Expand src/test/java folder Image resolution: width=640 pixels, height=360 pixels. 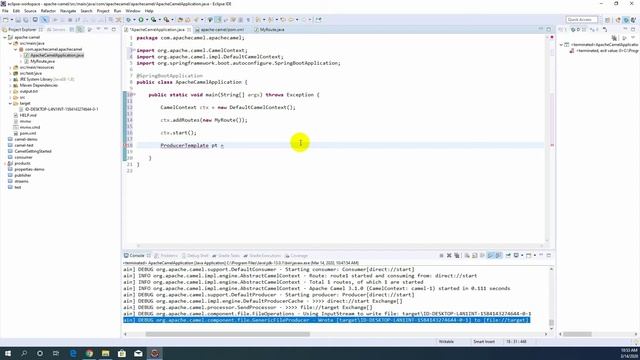tap(10, 73)
